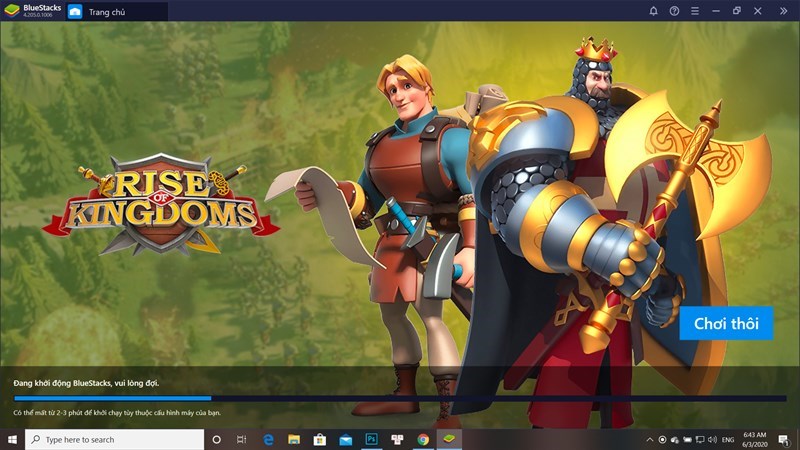Select the BlueStacks taskbar icon

pyautogui.click(x=449, y=439)
